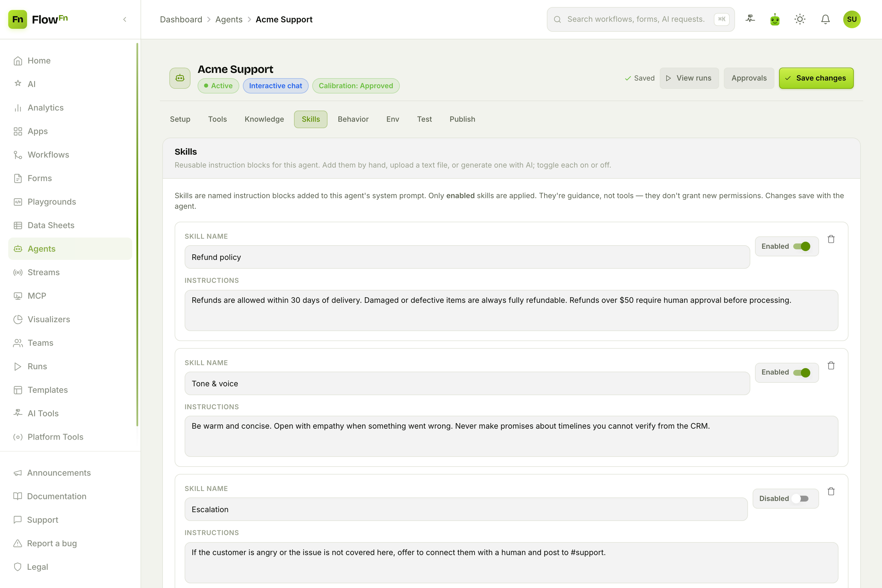
Task: Switch to the Knowledge tab
Action: pyautogui.click(x=264, y=119)
